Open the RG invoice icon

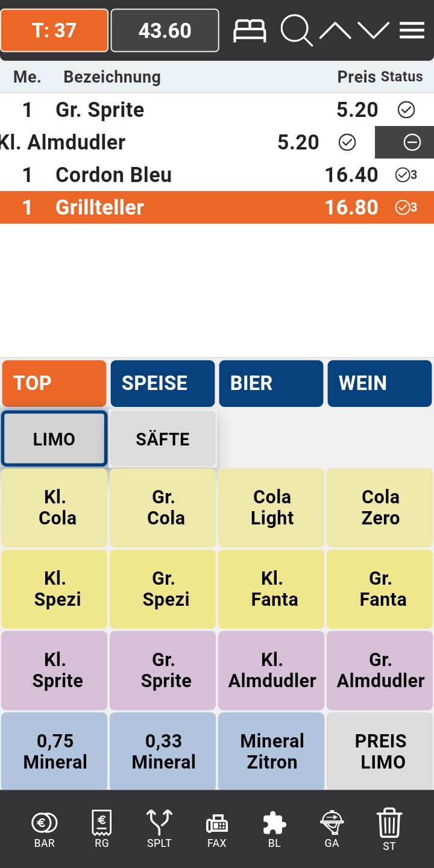pos(102,829)
